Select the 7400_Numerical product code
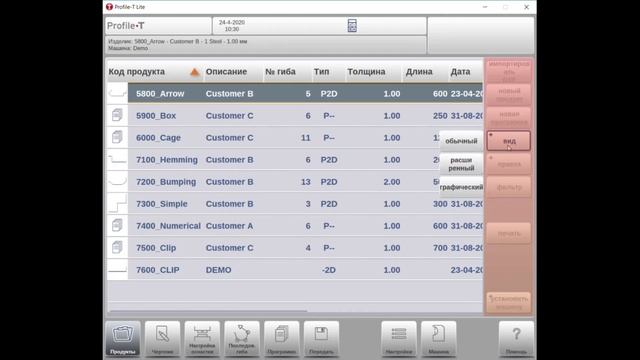Image resolution: width=640 pixels, height=360 pixels. (x=168, y=226)
